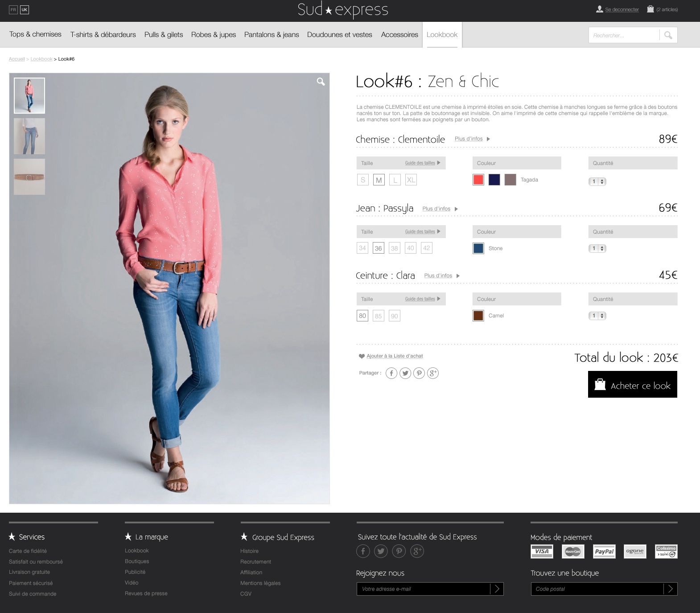
Task: Open footer Facebook icon
Action: pyautogui.click(x=363, y=551)
